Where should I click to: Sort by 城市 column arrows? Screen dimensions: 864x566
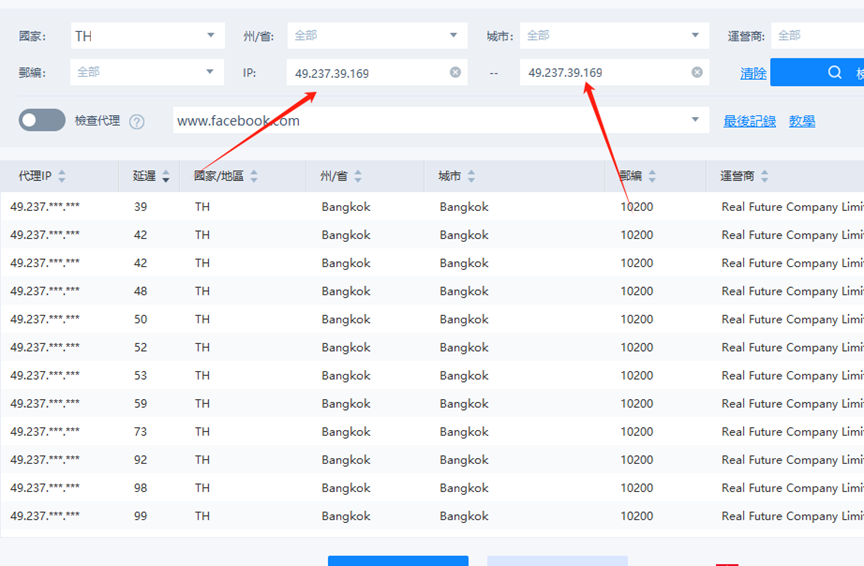point(471,176)
